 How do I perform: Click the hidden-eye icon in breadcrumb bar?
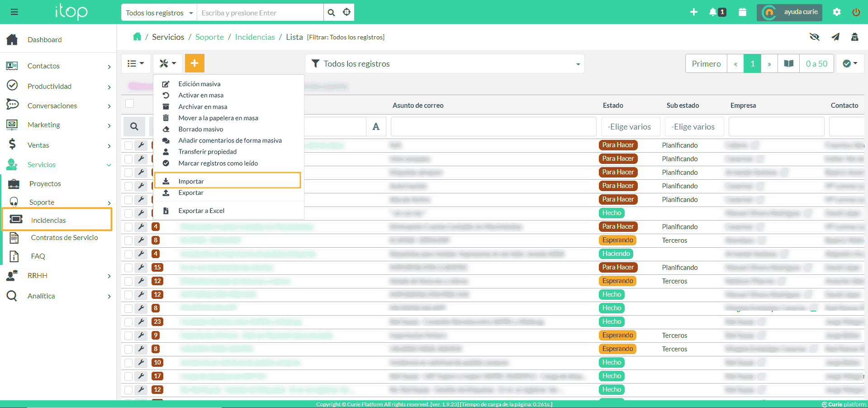815,37
